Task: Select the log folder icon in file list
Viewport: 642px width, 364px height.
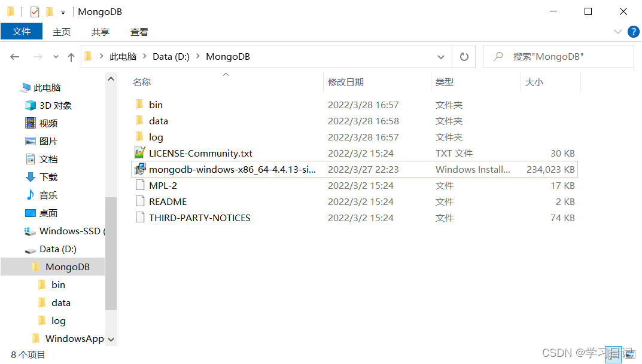Action: [139, 137]
